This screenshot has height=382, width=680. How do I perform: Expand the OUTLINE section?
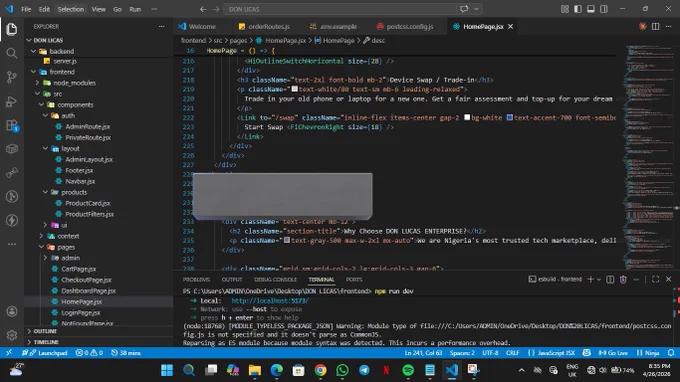point(45,331)
